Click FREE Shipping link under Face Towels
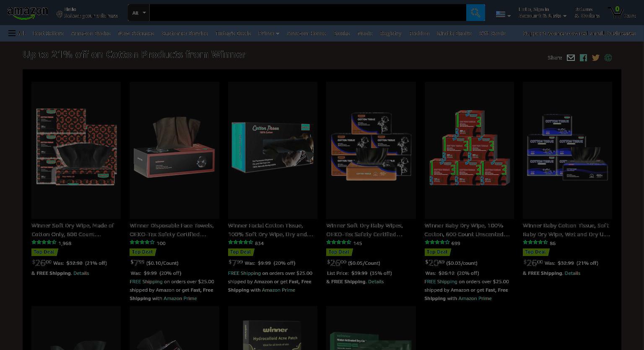 [x=146, y=282]
